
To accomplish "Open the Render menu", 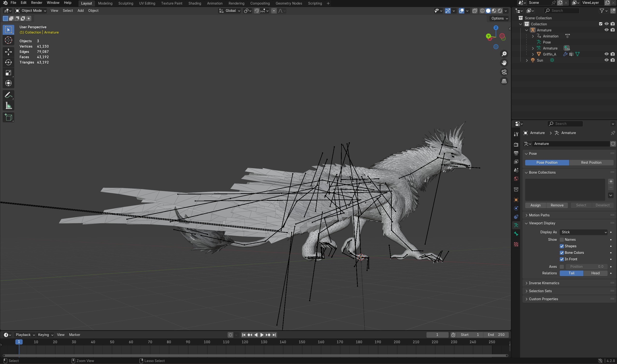I will [x=36, y=3].
